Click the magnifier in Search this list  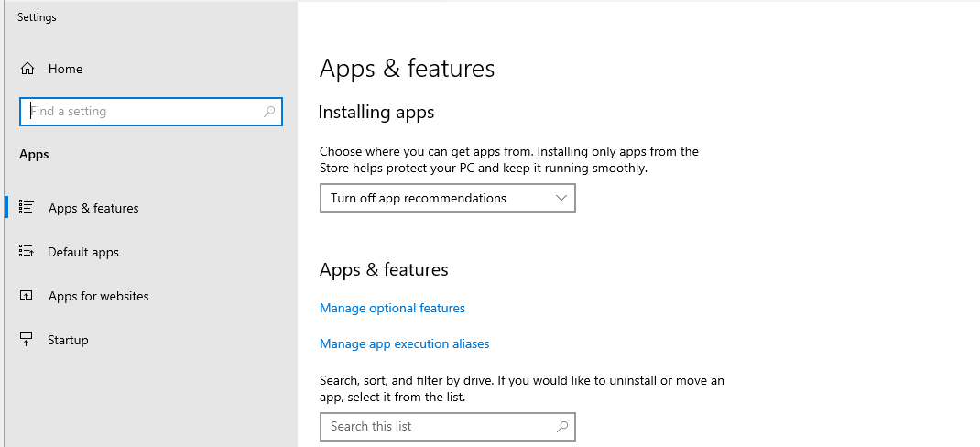pyautogui.click(x=562, y=426)
